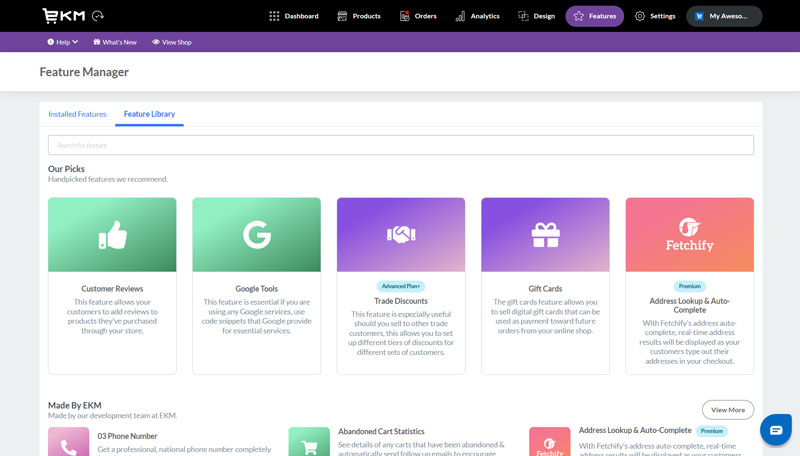Click the shop cart icon in My Aweso...

pyautogui.click(x=699, y=16)
